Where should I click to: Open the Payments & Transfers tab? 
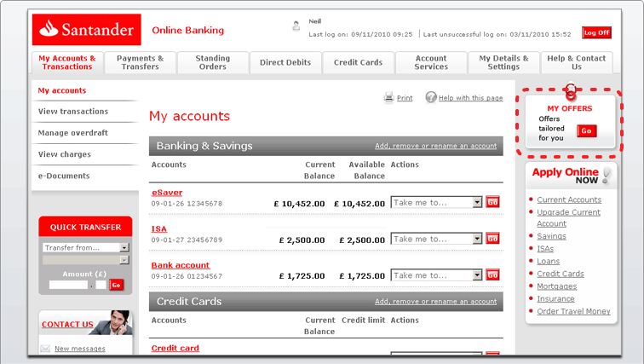[140, 62]
